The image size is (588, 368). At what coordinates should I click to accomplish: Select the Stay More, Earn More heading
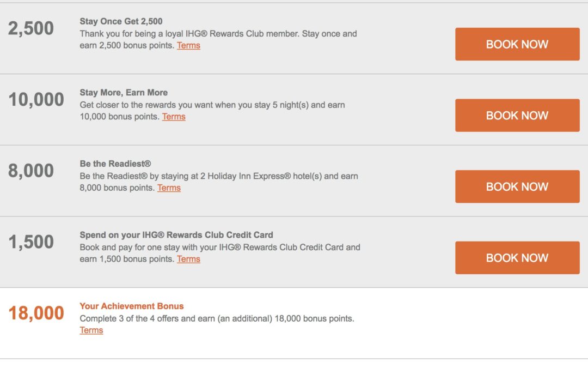pos(124,92)
